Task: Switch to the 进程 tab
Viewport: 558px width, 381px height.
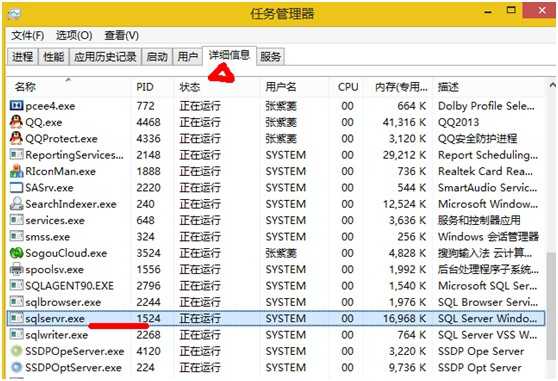Action: click(22, 57)
